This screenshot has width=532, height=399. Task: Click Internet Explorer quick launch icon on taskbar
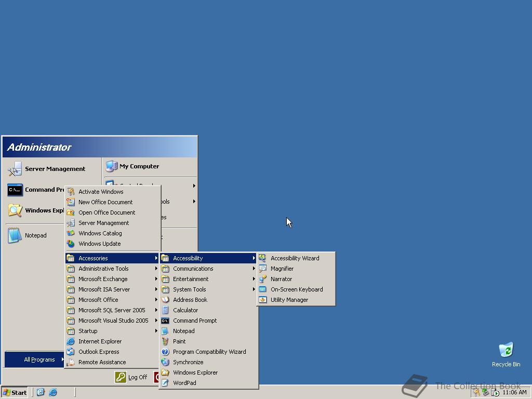(x=53, y=393)
